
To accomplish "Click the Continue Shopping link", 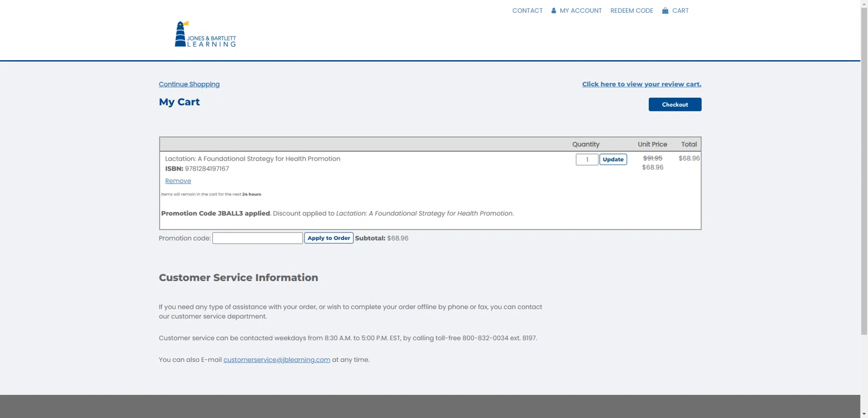I will [x=189, y=84].
